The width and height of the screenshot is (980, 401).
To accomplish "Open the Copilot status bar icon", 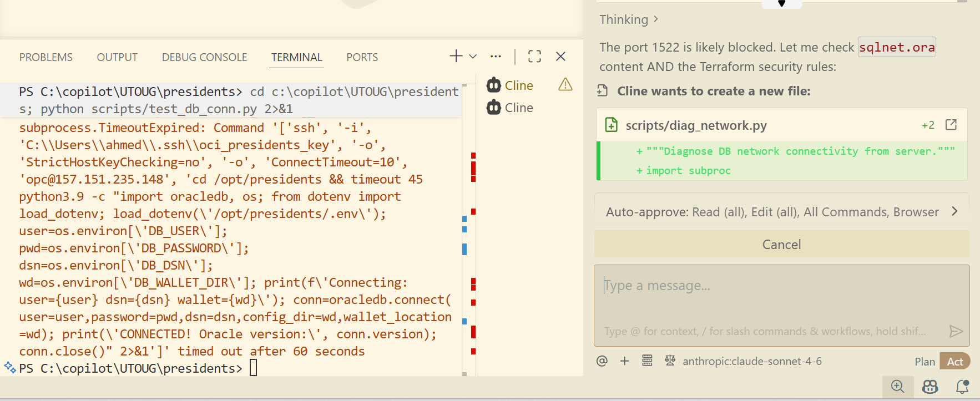I will tap(930, 387).
